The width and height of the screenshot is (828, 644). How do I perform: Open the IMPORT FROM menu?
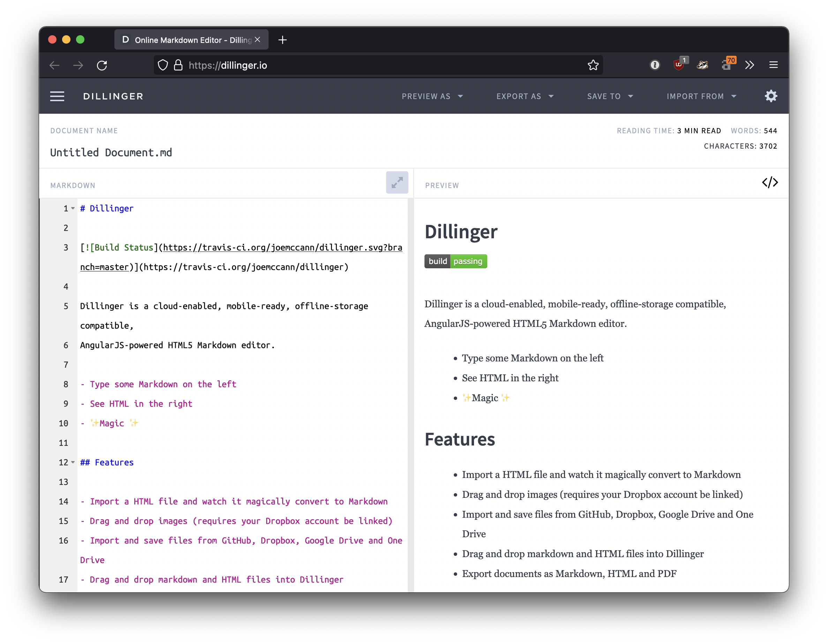(x=701, y=96)
